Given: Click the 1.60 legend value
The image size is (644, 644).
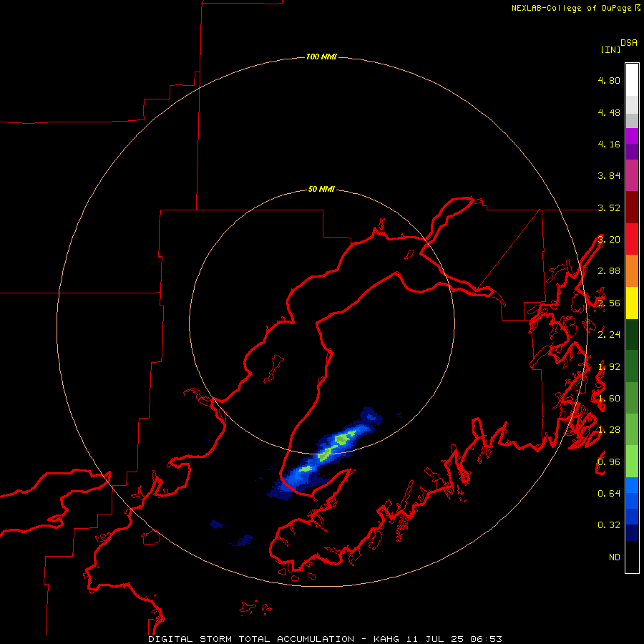Looking at the screenshot, I should click(609, 399).
